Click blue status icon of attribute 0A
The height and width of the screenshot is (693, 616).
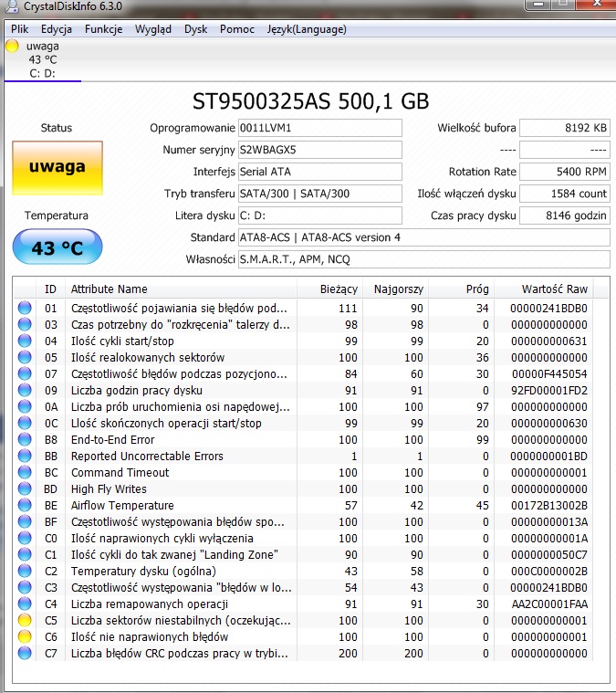(25, 406)
